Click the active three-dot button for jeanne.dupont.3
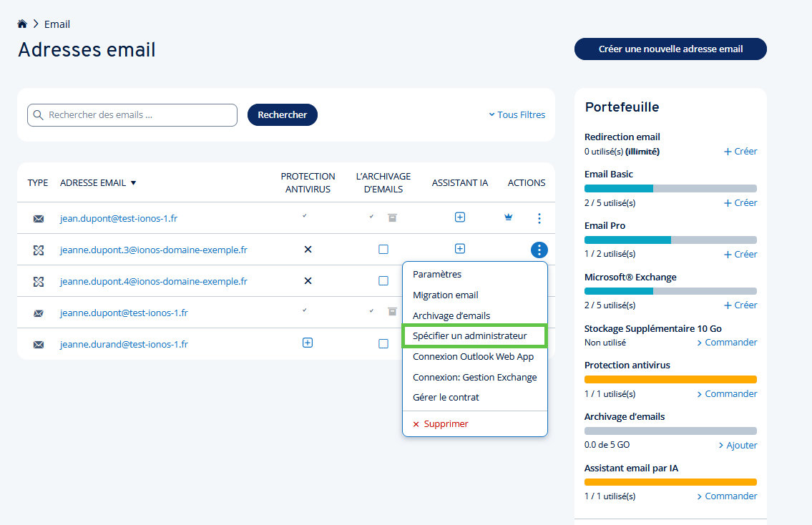This screenshot has height=525, width=812. pos(539,250)
